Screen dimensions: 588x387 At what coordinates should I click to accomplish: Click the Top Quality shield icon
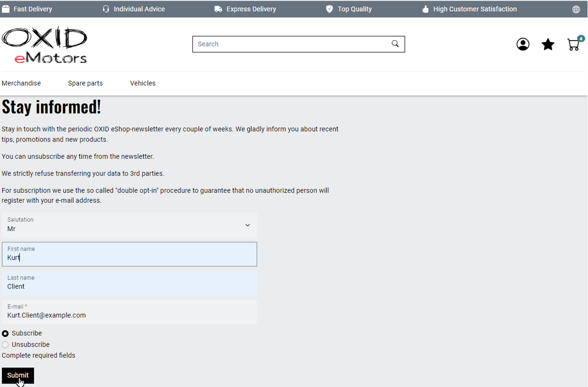coord(330,9)
